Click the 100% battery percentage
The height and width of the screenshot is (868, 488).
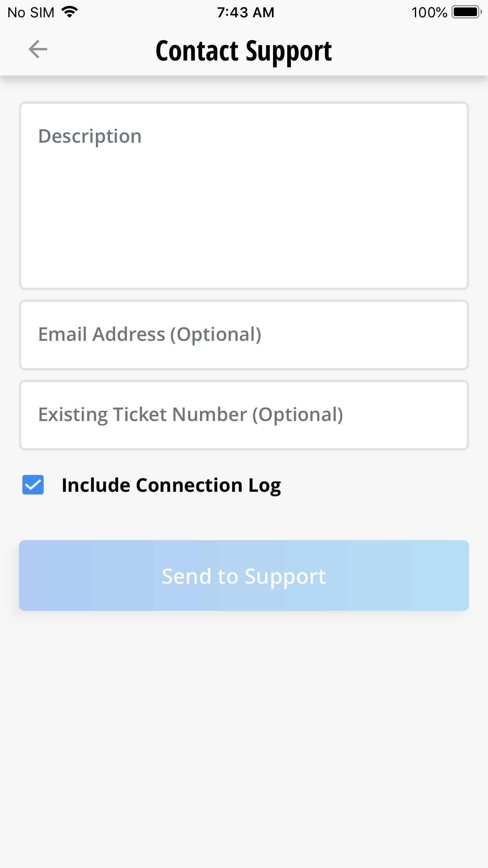[x=429, y=13]
